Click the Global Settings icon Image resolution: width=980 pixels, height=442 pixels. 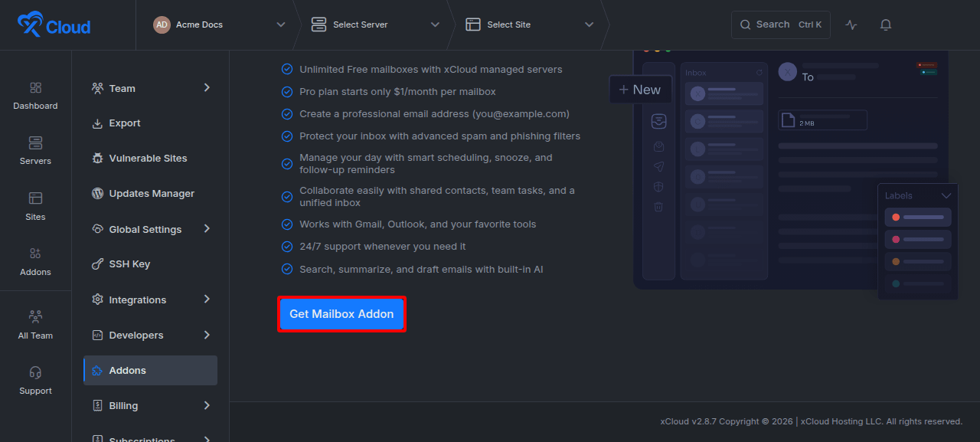(97, 229)
